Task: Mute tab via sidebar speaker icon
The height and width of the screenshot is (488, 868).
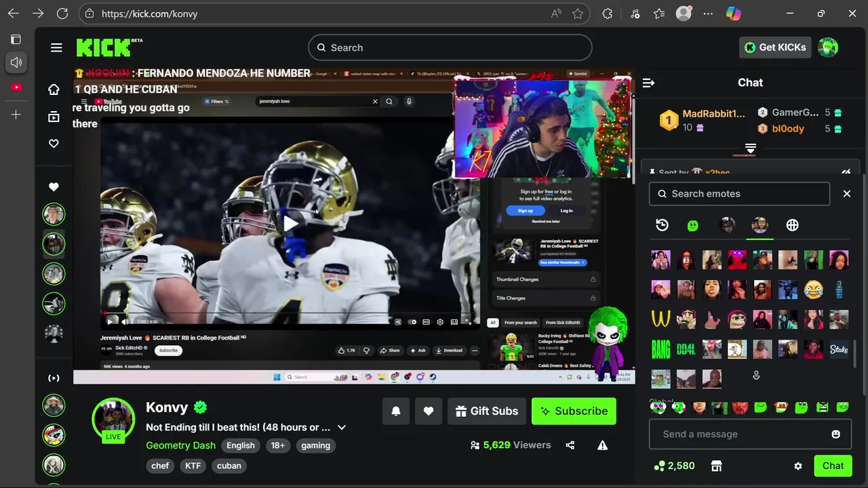Action: tap(16, 62)
